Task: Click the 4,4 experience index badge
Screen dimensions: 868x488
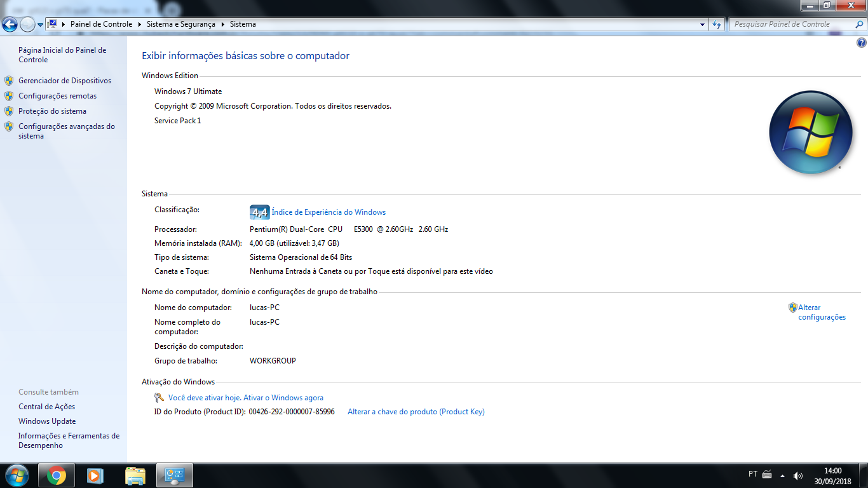Action: (259, 212)
